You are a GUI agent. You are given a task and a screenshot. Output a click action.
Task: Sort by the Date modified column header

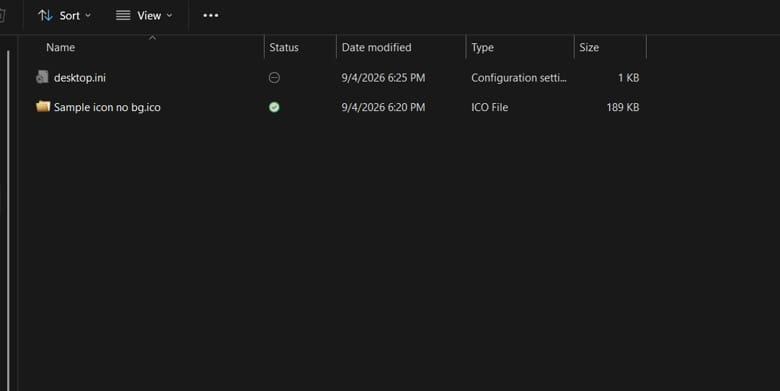(376, 47)
